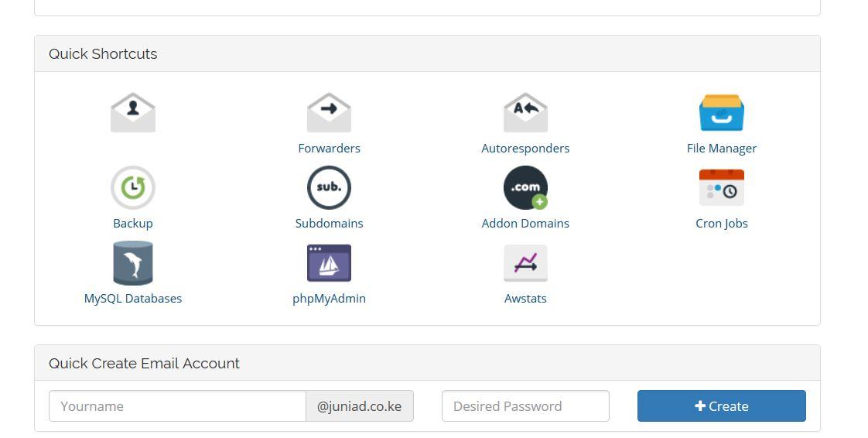868x438 pixels.
Task: Click the MySQL Databases text link
Action: (x=133, y=299)
